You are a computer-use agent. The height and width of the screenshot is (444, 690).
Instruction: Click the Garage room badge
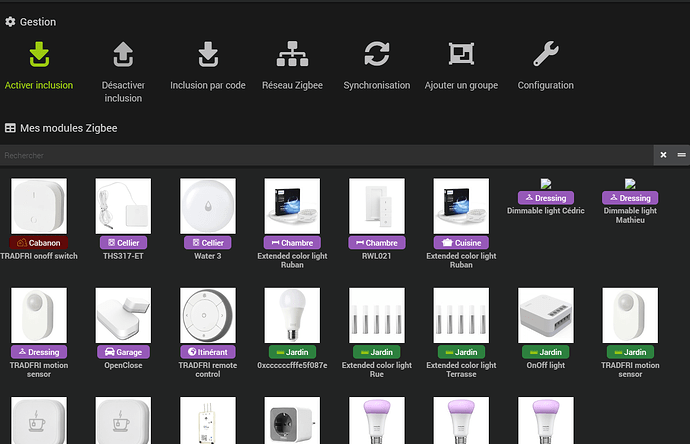pos(123,352)
